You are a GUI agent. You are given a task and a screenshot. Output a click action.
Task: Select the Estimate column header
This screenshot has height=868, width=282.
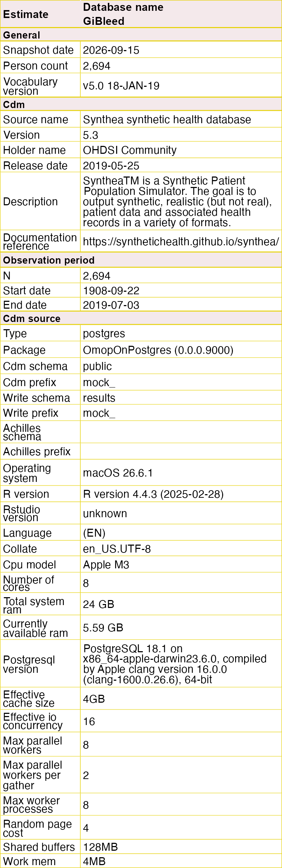coord(40,14)
